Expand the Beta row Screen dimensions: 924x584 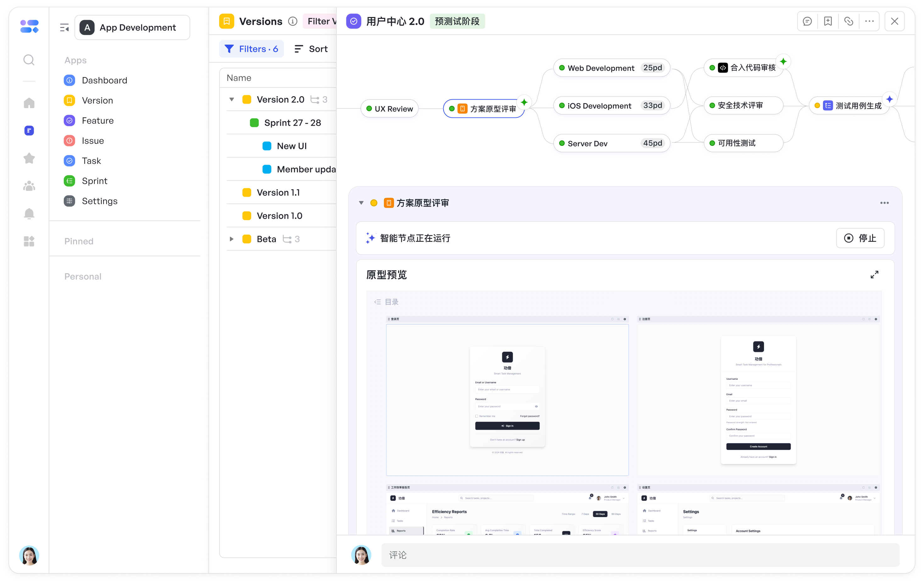231,239
